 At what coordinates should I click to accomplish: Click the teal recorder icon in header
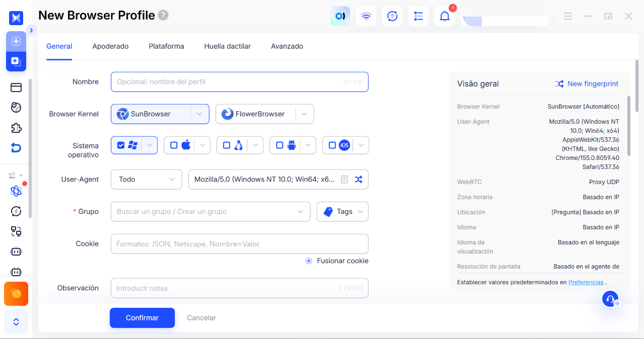[340, 16]
